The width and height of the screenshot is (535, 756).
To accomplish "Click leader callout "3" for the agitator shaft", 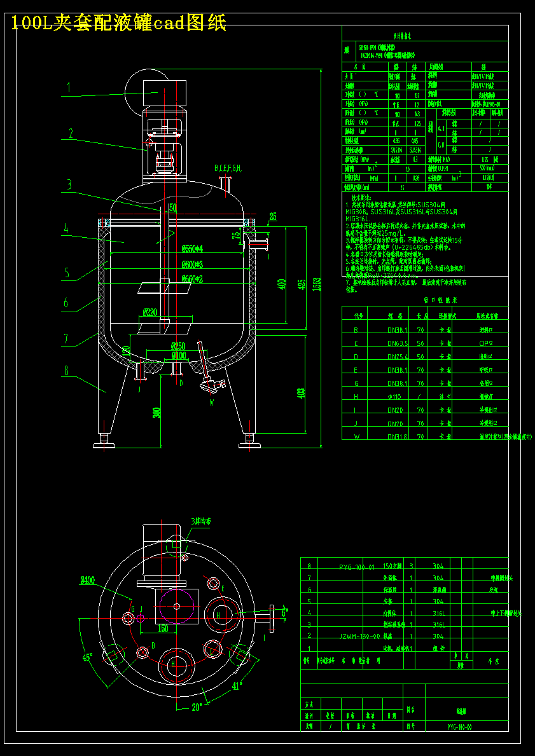I will tap(69, 184).
